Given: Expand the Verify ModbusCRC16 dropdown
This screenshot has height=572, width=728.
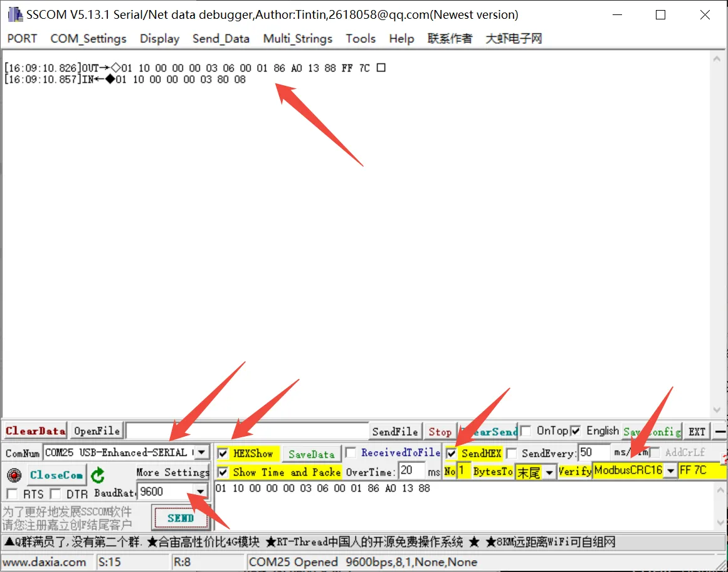Looking at the screenshot, I should tap(671, 471).
